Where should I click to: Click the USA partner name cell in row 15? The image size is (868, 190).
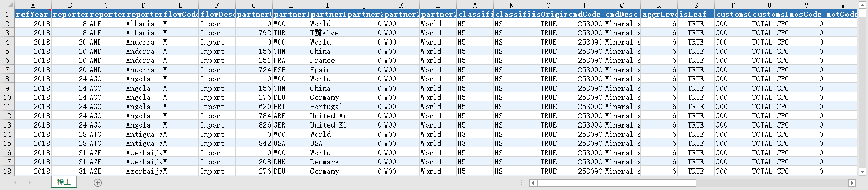[x=327, y=143]
